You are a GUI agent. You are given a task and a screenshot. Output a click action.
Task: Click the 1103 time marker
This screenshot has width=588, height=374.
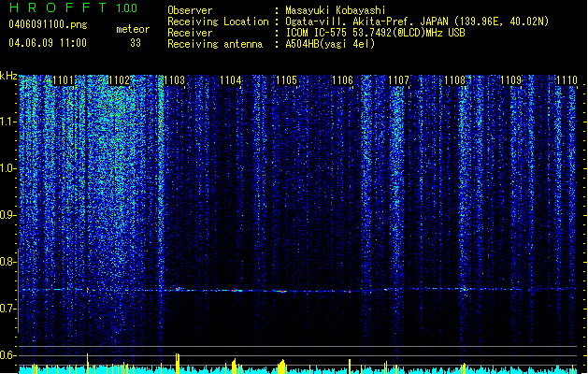tap(175, 80)
